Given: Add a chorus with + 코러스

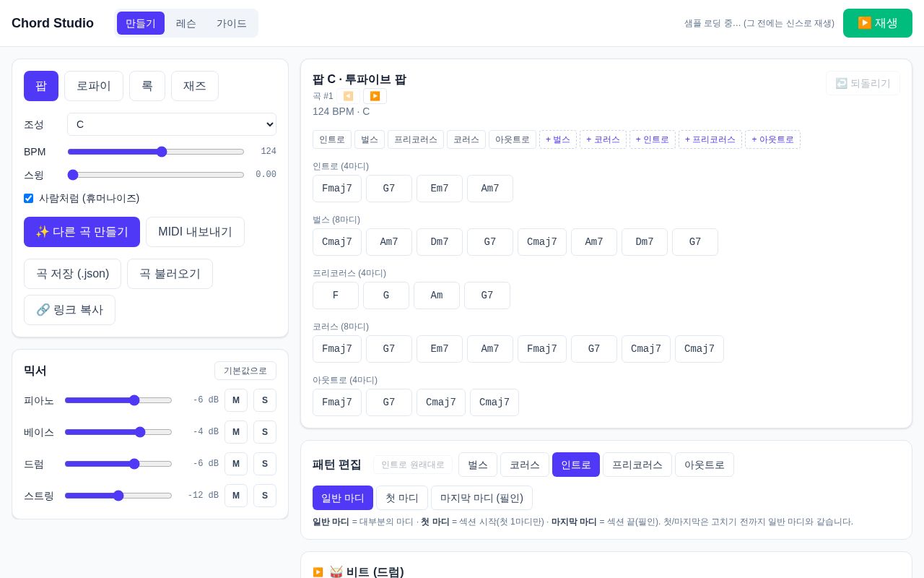Looking at the screenshot, I should (x=603, y=139).
